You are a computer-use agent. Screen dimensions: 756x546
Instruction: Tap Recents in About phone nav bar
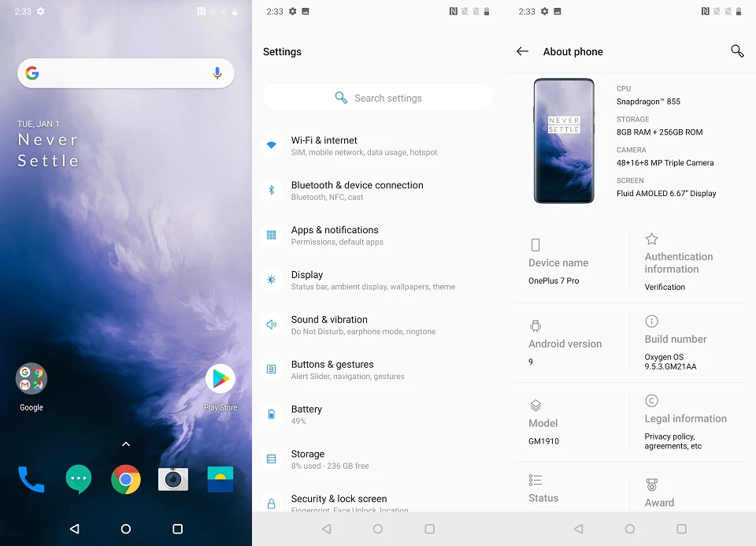681,529
